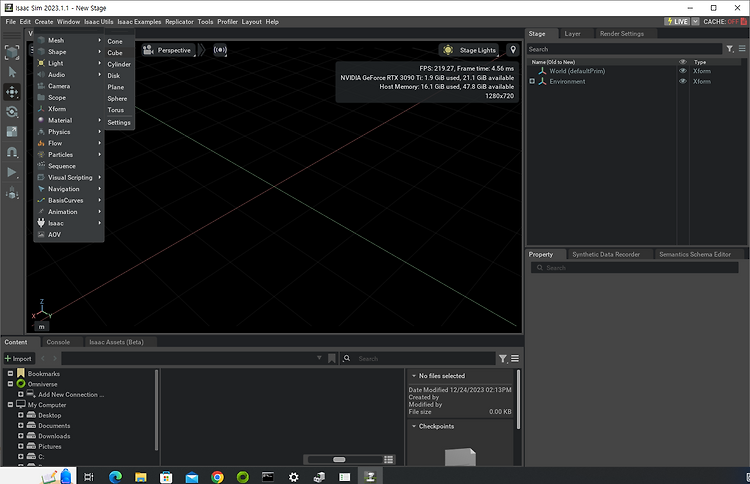
Task: Open the Perspective camera menu
Action: tap(169, 50)
